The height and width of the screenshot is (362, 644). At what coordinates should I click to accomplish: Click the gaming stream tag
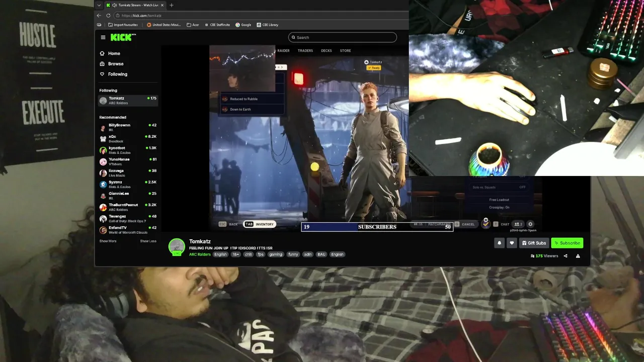[x=276, y=254]
